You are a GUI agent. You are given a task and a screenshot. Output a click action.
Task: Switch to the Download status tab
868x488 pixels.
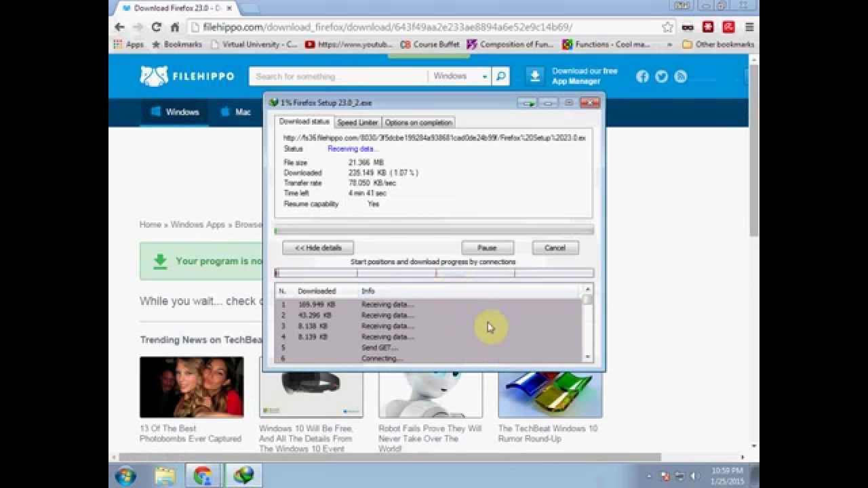[x=304, y=122]
